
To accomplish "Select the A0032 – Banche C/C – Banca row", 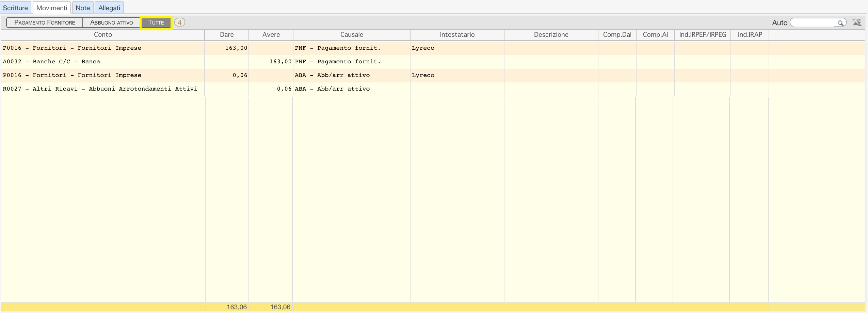I will coord(433,62).
